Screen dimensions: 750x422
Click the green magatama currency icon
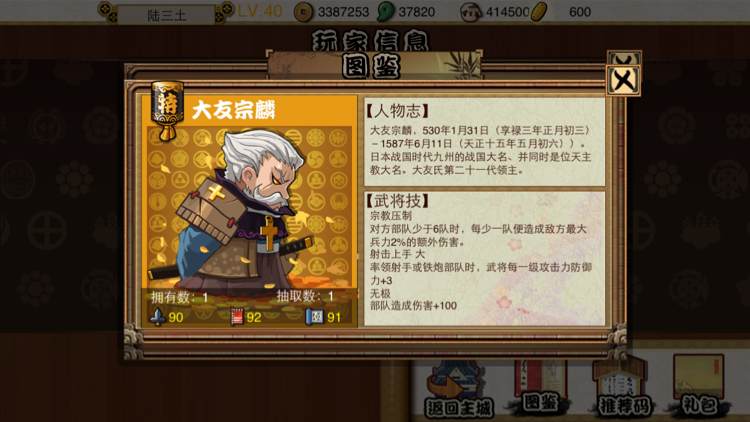tap(386, 11)
